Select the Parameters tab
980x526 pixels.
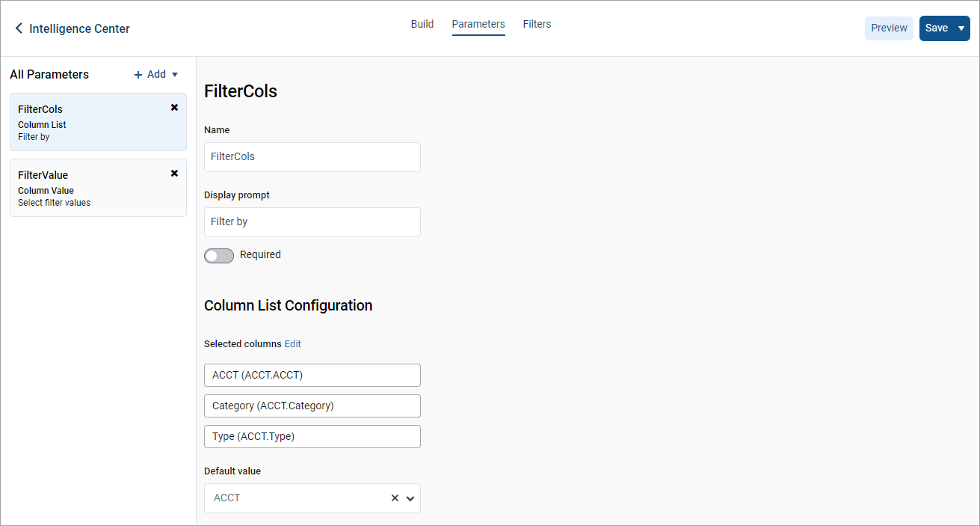coord(478,24)
